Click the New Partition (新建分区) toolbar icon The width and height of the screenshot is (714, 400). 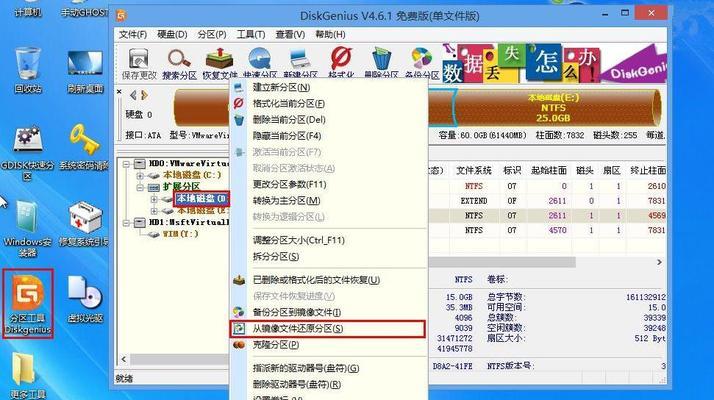pyautogui.click(x=301, y=63)
